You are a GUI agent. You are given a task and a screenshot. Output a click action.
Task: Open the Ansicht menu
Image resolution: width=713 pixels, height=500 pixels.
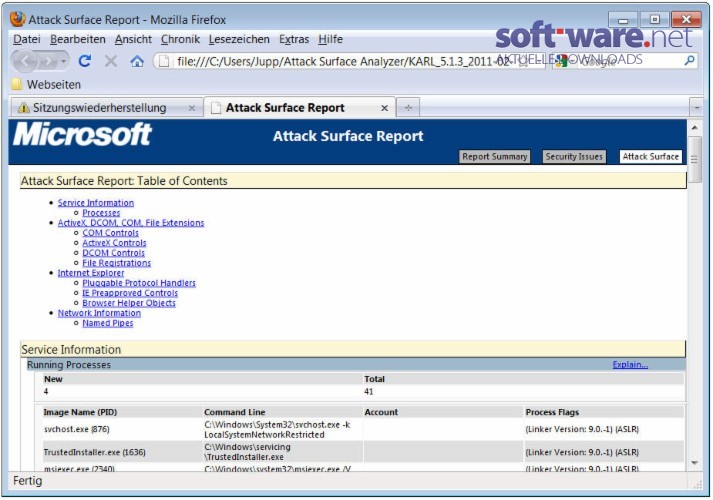click(133, 39)
